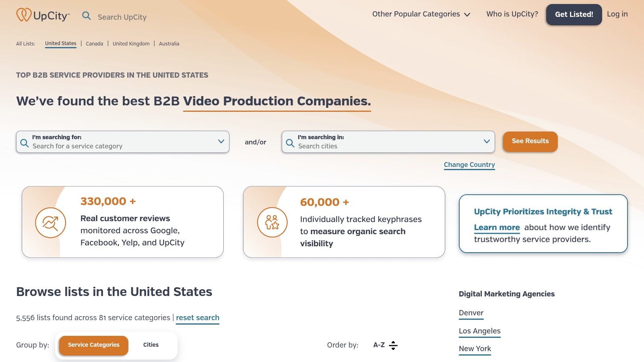This screenshot has height=362, width=644.
Task: Click the cities search magnifier icon
Action: pyautogui.click(x=290, y=143)
